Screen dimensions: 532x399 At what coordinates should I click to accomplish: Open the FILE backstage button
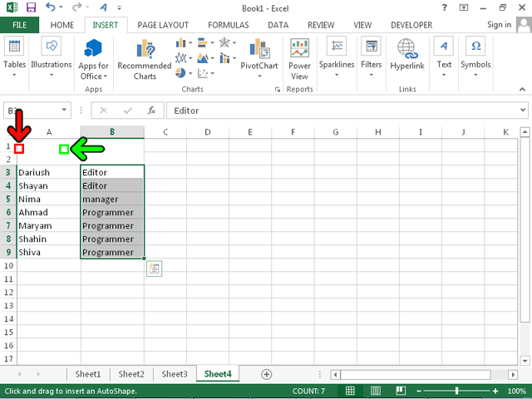[19, 25]
